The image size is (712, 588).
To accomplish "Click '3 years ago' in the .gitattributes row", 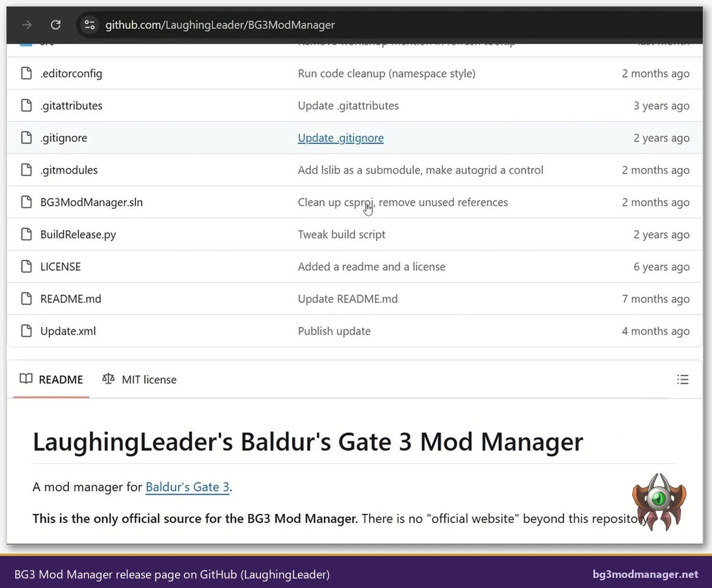I will click(662, 106).
